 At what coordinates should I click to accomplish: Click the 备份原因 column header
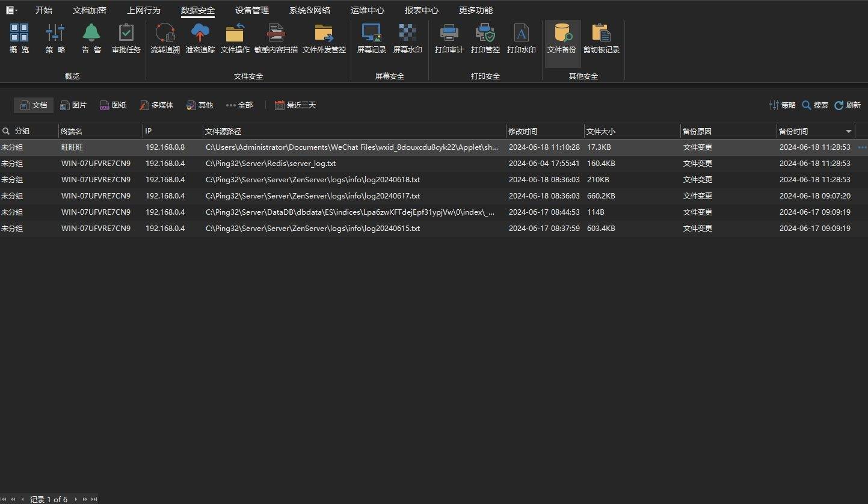[728, 131]
